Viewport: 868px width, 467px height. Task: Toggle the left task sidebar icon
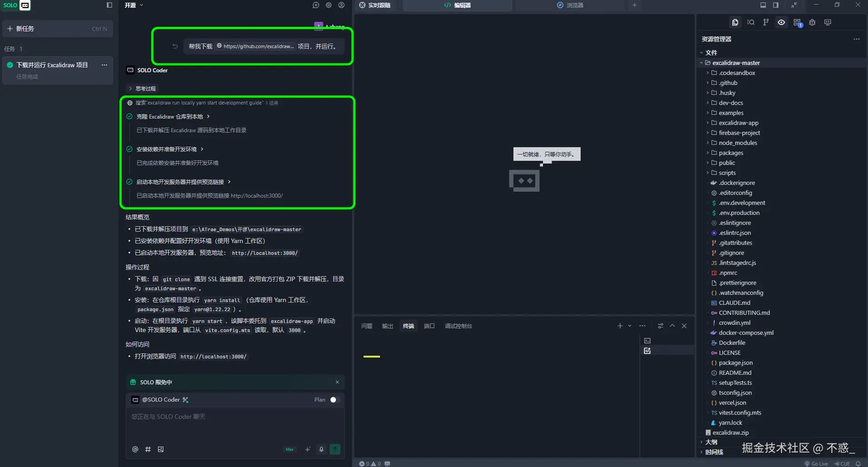click(109, 5)
